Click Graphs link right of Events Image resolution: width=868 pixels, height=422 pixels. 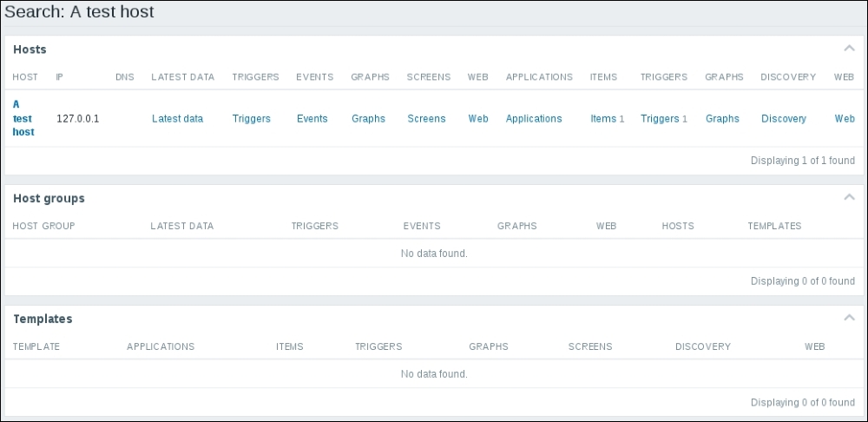pos(368,119)
